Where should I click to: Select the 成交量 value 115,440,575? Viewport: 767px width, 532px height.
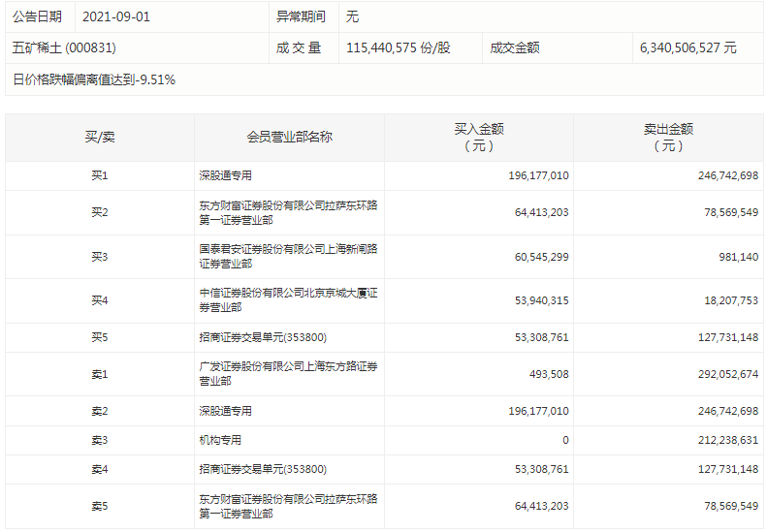[x=398, y=47]
